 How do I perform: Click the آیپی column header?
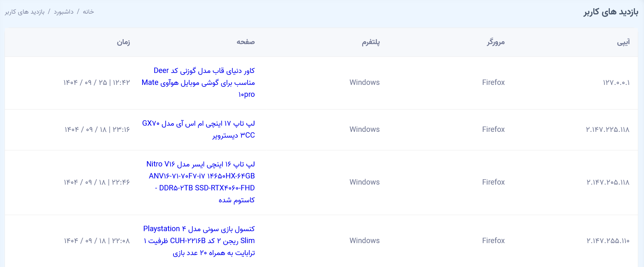click(x=623, y=42)
